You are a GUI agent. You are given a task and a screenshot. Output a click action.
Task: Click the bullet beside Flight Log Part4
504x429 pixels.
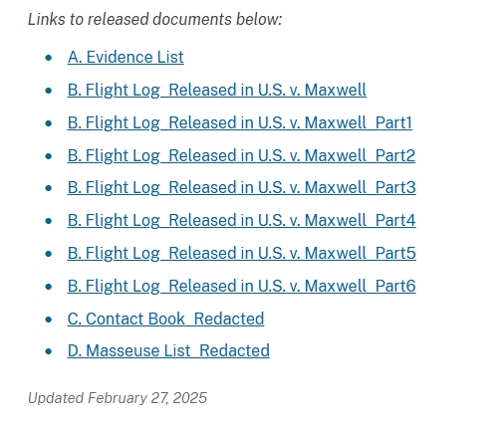(49, 221)
